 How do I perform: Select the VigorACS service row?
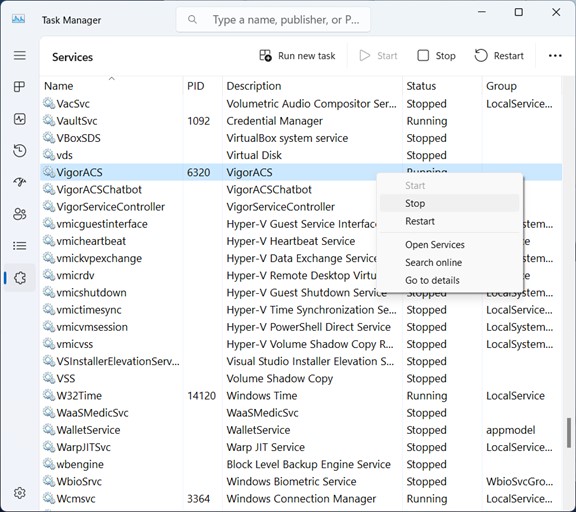301,172
